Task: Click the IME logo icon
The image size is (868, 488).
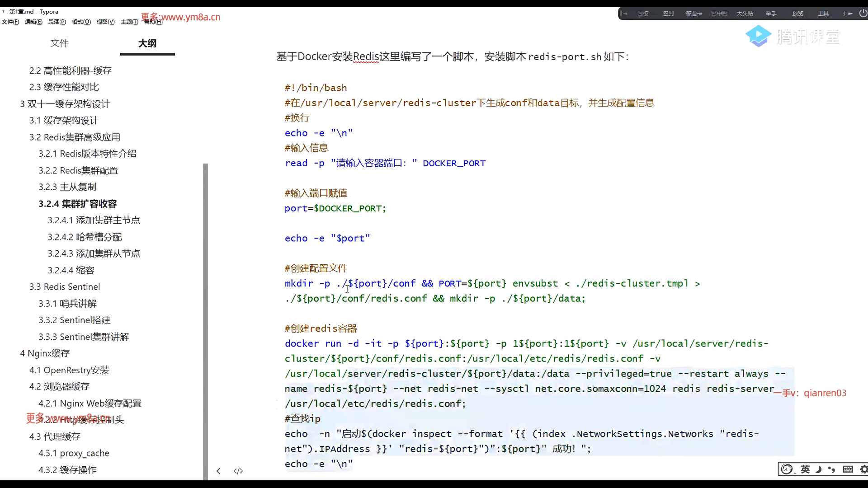Action: (787, 469)
